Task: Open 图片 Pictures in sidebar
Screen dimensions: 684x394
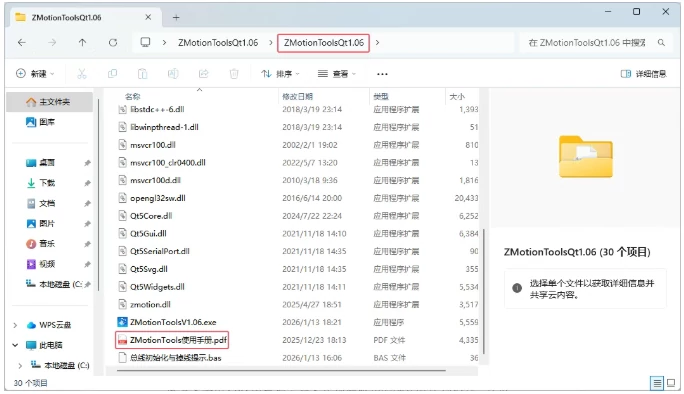Action: pos(41,223)
